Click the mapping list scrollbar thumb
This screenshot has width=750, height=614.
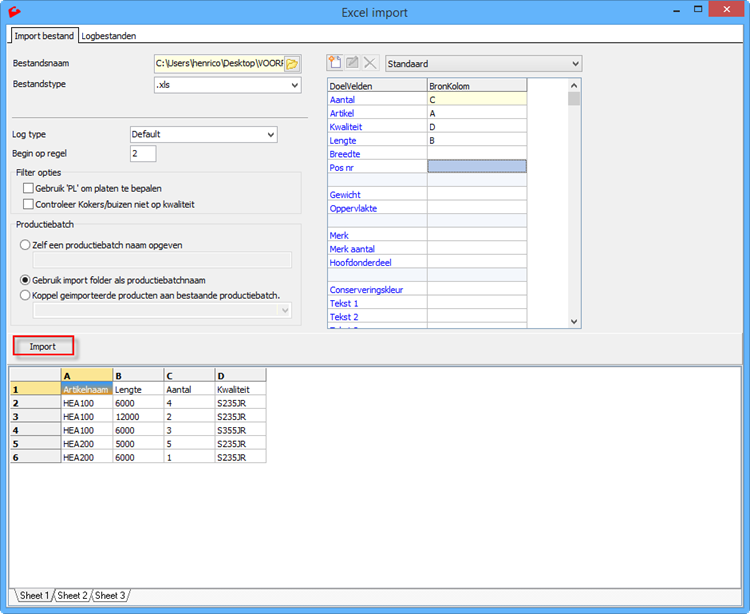click(574, 99)
